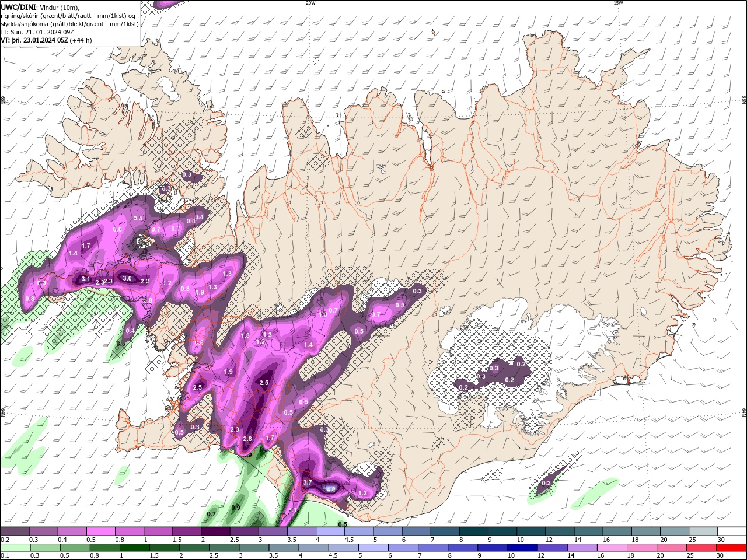Click the bright red swatch after 30 on rain scale
The height and width of the screenshot is (560, 747).
pyautogui.click(x=731, y=548)
